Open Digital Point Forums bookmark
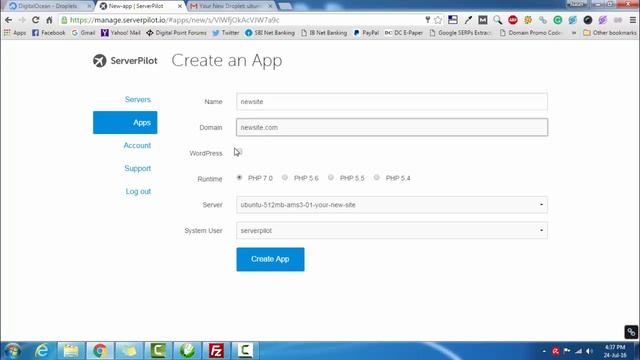The width and height of the screenshot is (640, 360). pos(176,33)
